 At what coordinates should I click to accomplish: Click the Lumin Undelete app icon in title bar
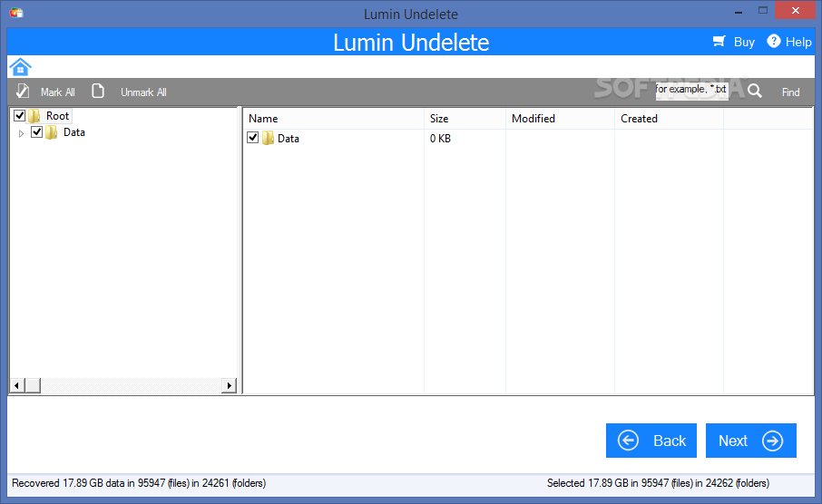[16, 13]
